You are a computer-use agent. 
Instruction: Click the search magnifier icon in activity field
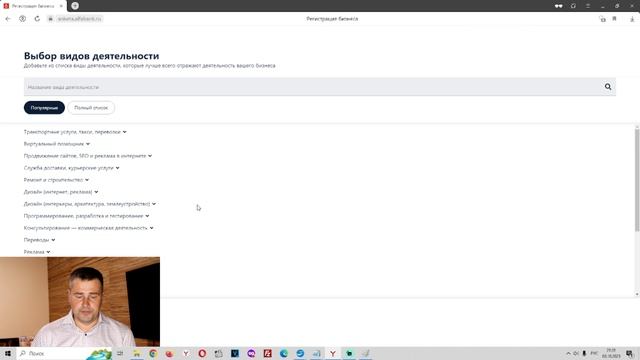[608, 87]
